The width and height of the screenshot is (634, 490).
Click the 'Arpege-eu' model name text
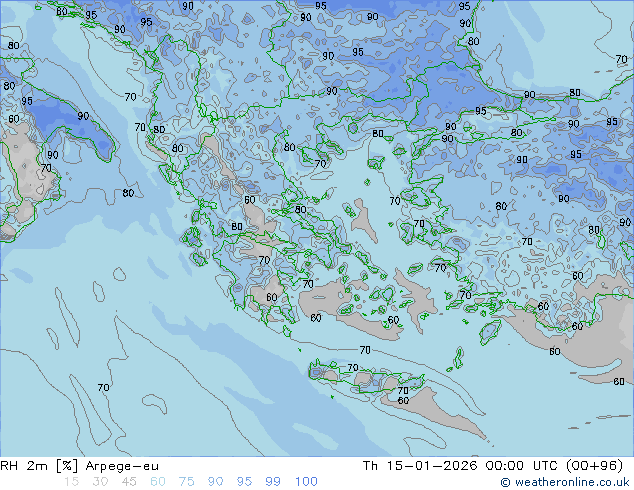122,466
